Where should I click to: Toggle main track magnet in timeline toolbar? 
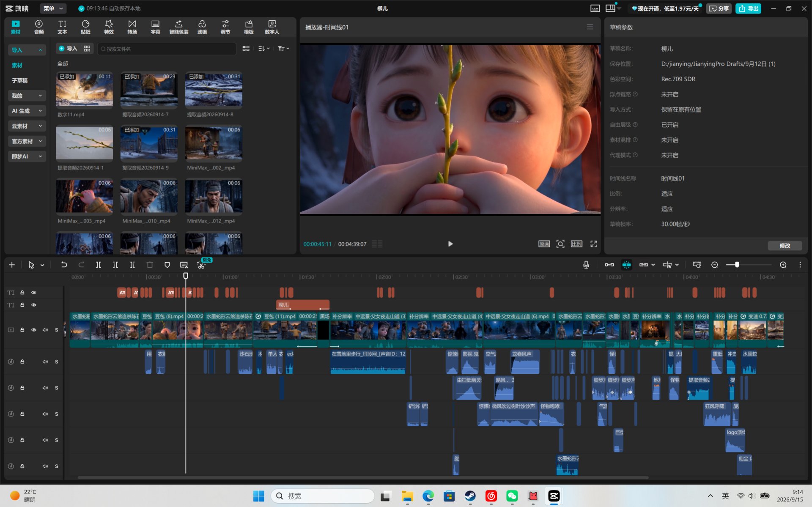pos(609,265)
